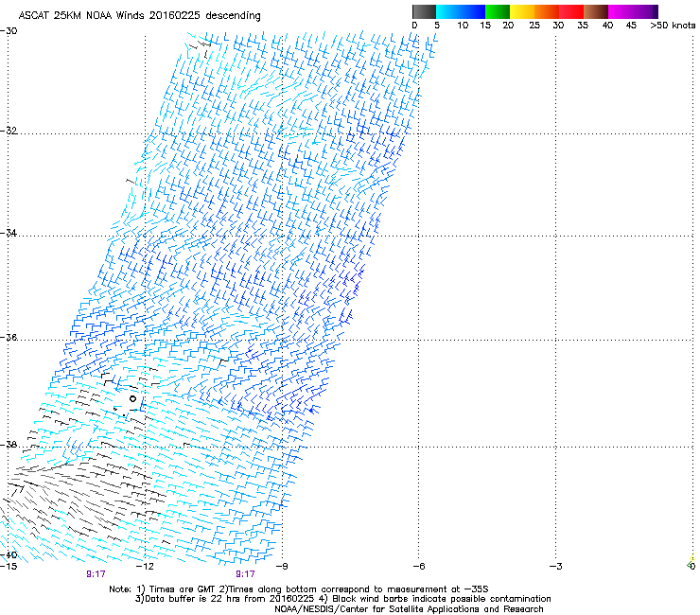Click the note line about the 22 hr data buffer
This screenshot has width=700, height=615.
(342, 599)
